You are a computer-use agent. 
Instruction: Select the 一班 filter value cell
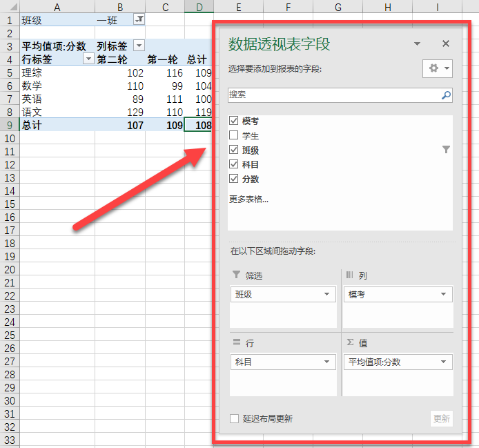click(x=115, y=20)
